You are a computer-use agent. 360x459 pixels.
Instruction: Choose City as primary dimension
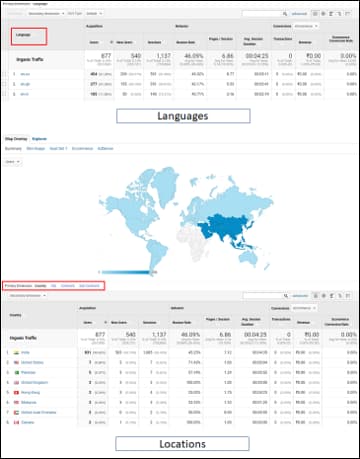coord(53,286)
